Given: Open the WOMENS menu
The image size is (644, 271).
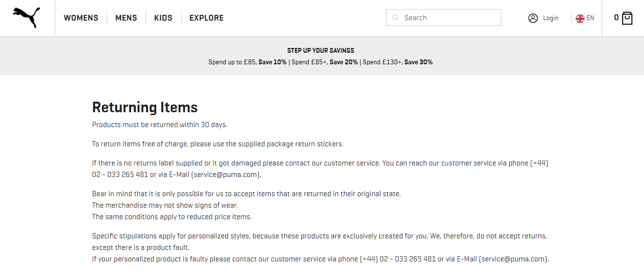Looking at the screenshot, I should (x=81, y=18).
